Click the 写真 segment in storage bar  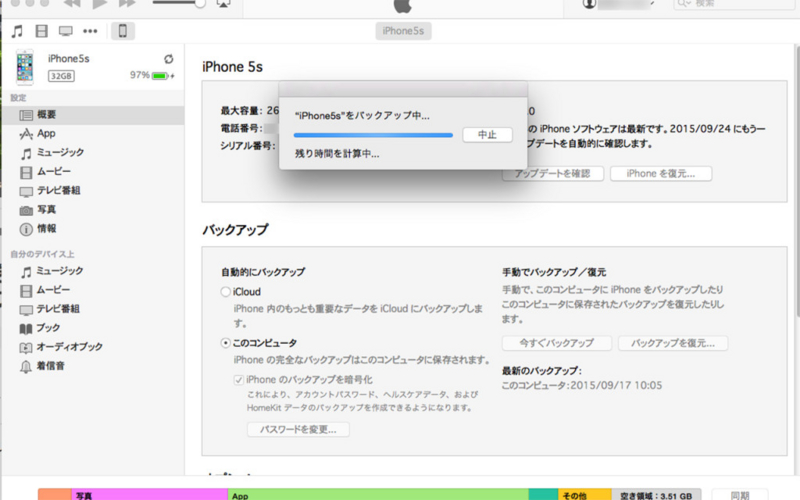(149, 494)
